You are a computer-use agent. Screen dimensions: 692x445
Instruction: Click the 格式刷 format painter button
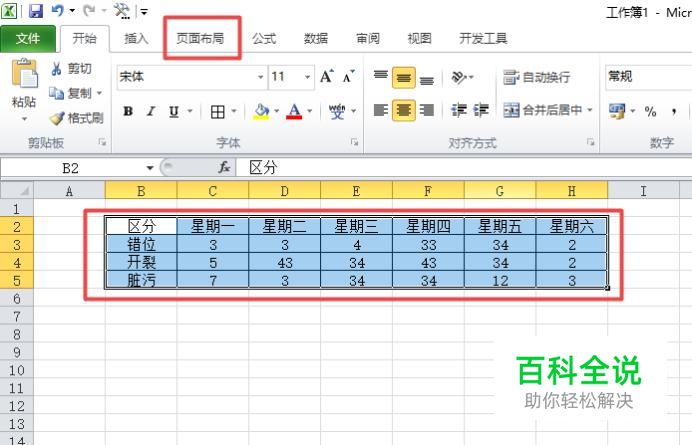tap(76, 118)
